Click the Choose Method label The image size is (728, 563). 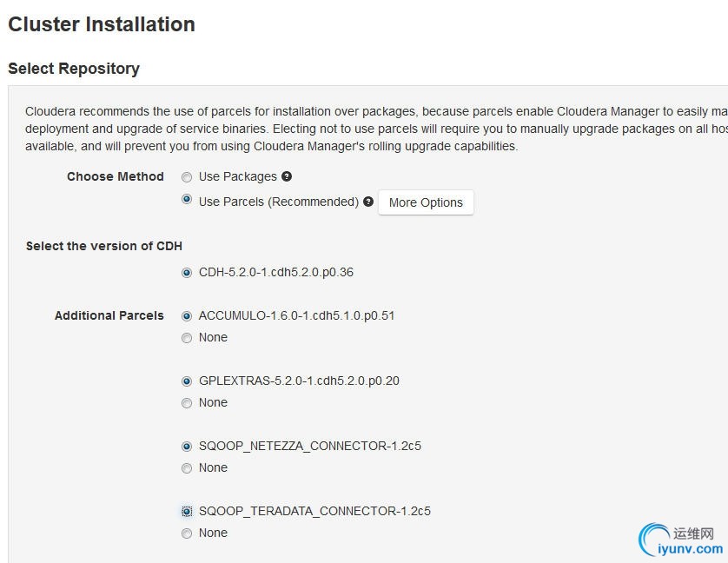[115, 176]
